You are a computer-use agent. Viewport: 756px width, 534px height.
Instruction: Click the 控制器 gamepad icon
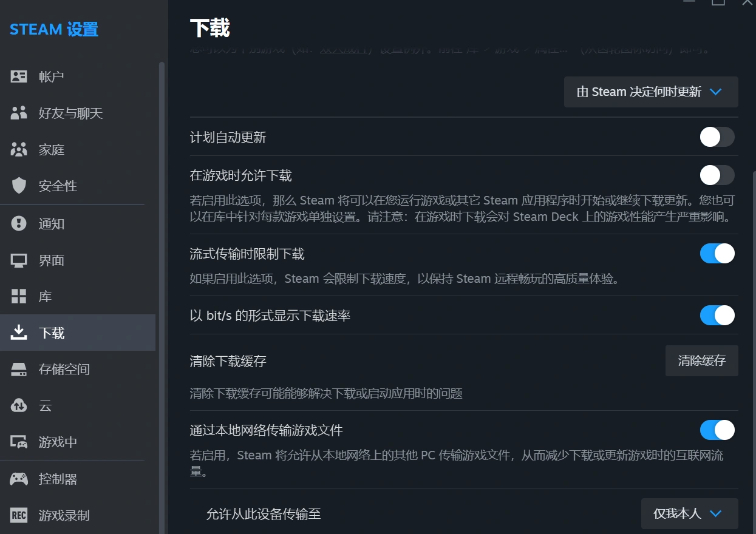tap(18, 479)
